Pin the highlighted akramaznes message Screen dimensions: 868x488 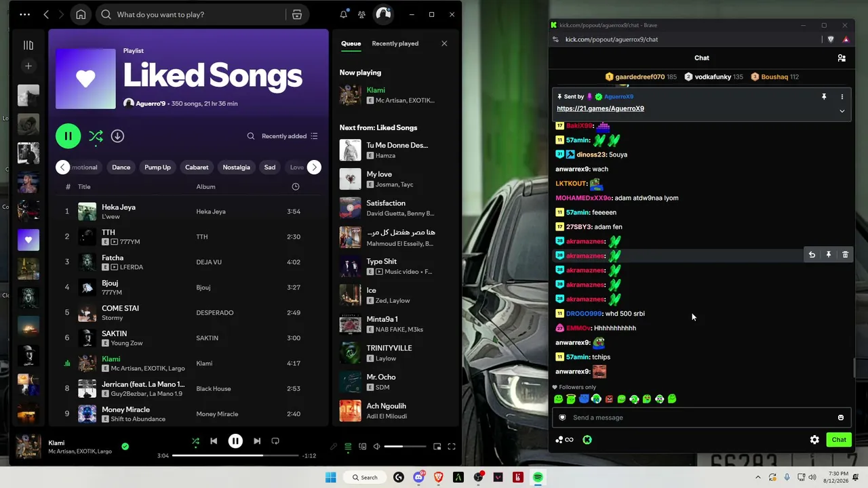829,255
